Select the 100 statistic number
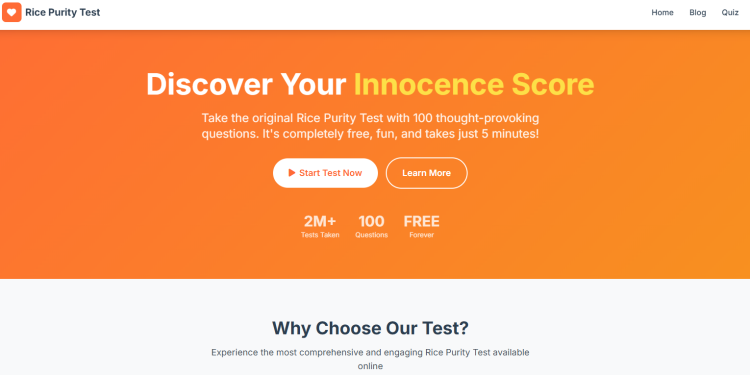Viewport: 750px width, 375px height. (371, 221)
